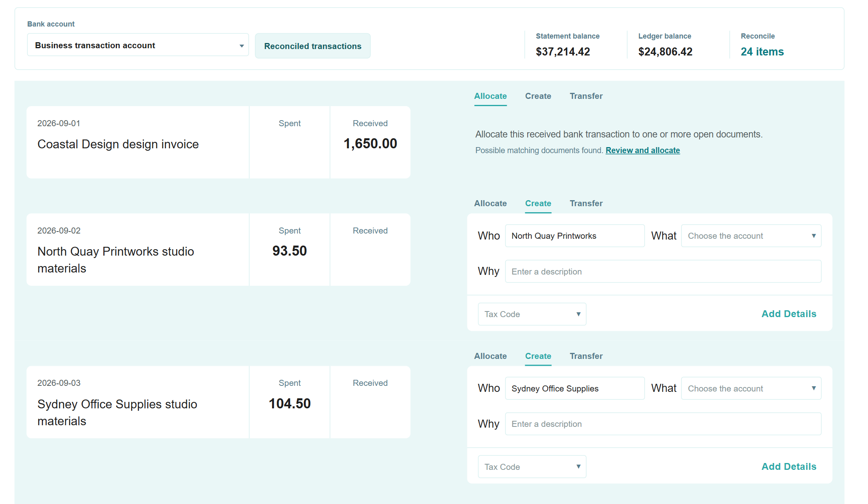Select Allocate tab for North Quay Printworks
The width and height of the screenshot is (868, 504).
tap(490, 203)
